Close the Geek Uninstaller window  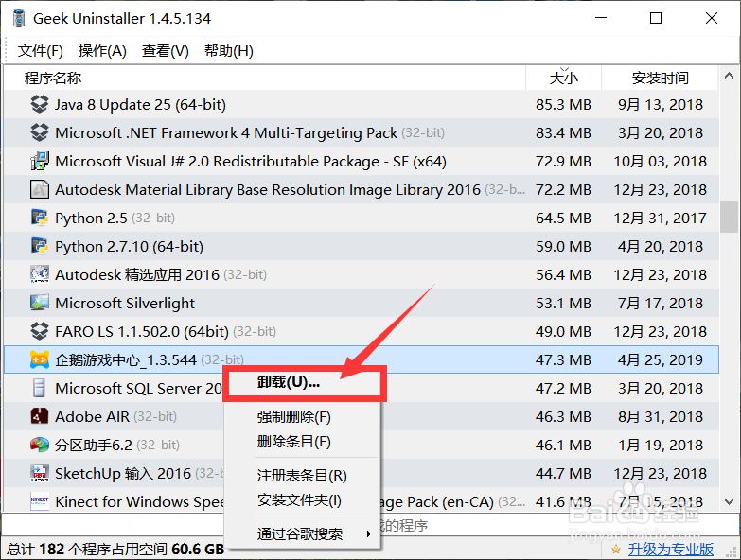712,18
